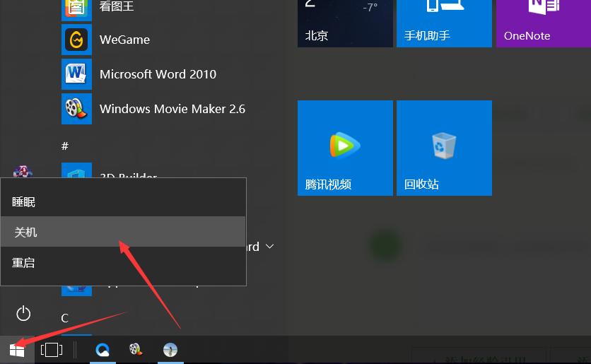This screenshot has width=591, height=364.
Task: Open the 腾讯视频 tile
Action: (345, 148)
